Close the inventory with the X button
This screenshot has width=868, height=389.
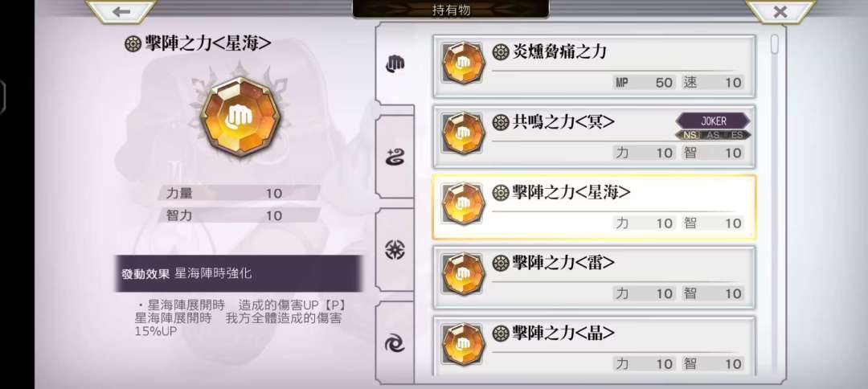780,11
